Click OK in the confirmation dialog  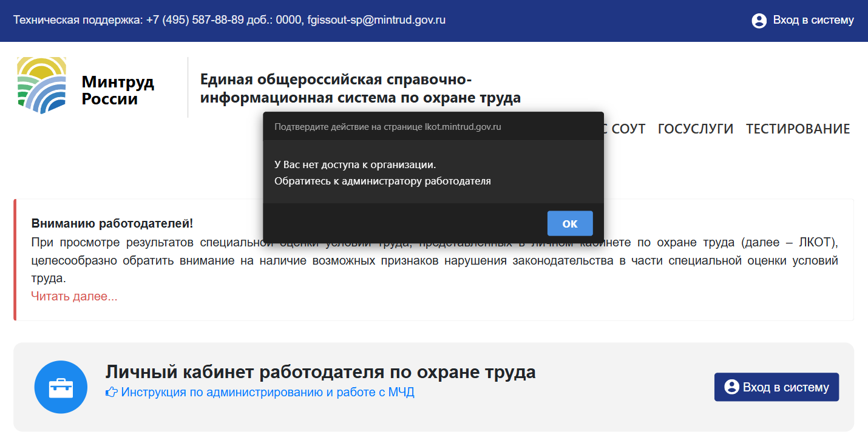pyautogui.click(x=570, y=223)
